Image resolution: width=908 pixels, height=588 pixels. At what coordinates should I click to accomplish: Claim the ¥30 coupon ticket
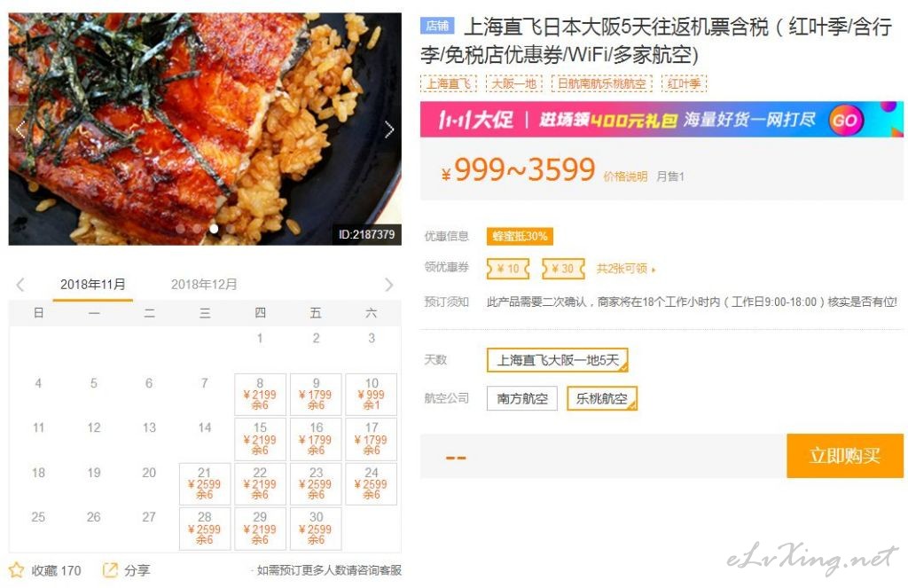563,269
